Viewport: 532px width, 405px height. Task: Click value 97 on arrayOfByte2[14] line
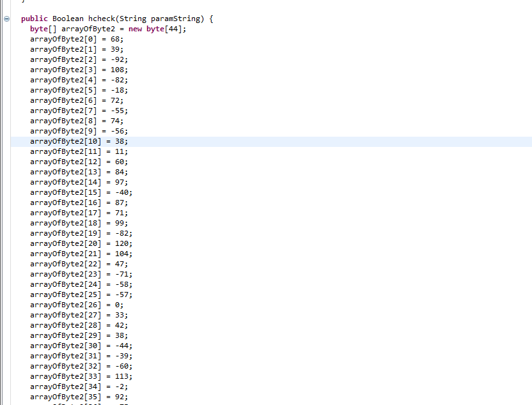[x=120, y=182]
